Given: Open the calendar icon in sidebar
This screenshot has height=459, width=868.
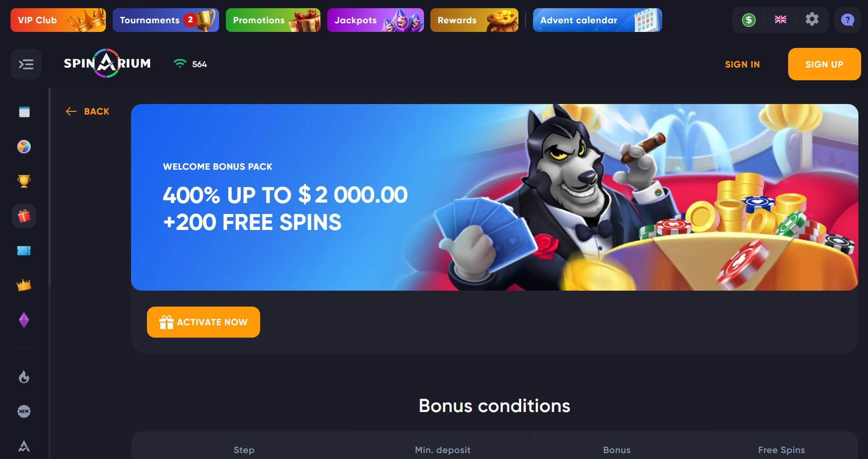Looking at the screenshot, I should tap(24, 112).
